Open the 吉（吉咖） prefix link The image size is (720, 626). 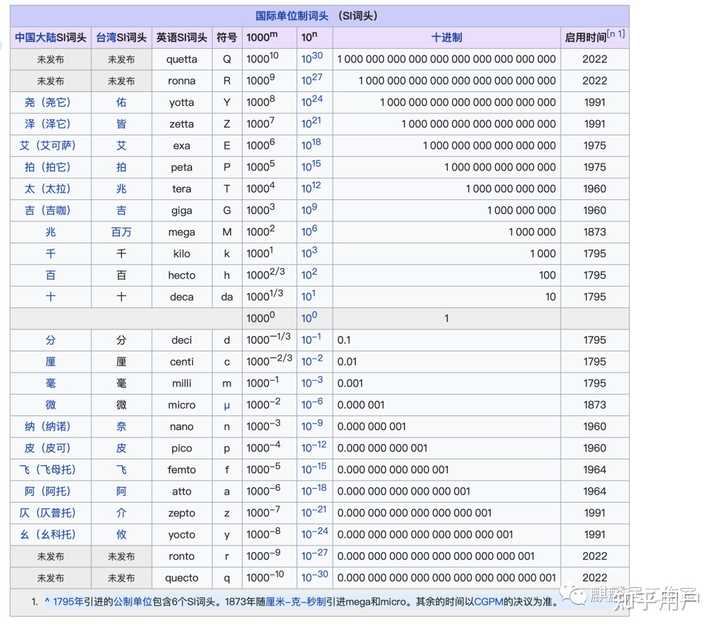(48, 210)
